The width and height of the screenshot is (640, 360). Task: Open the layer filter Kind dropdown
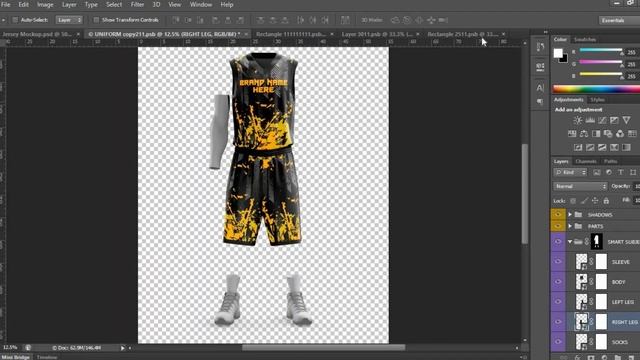tap(570, 172)
